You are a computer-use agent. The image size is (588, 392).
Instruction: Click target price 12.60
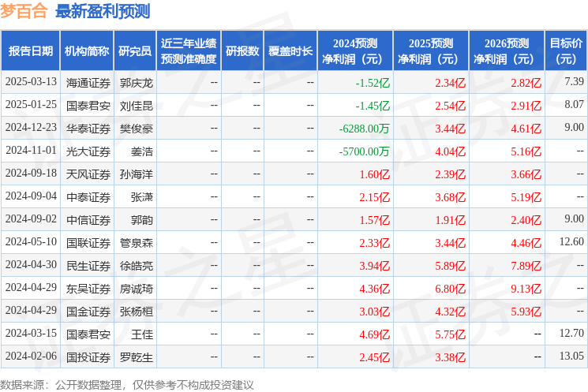tap(571, 241)
